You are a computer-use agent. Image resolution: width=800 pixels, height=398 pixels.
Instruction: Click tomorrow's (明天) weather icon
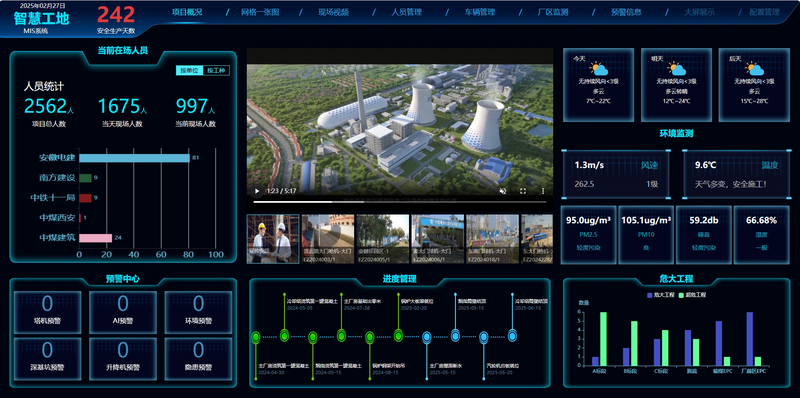676,68
